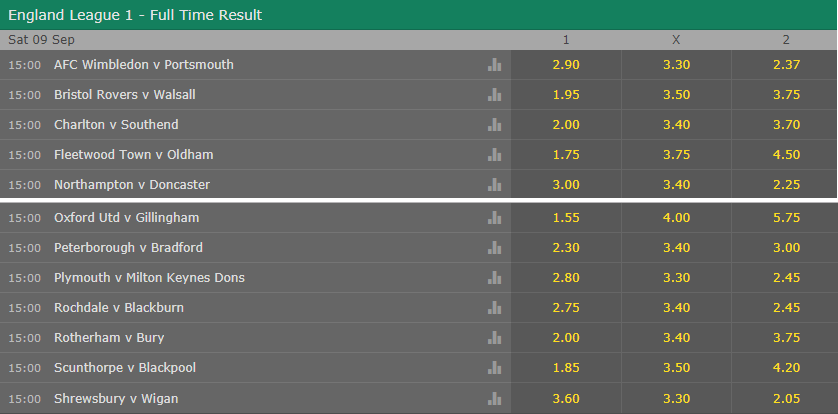Open stats icon for AFC Wimbledon v Portsmouth
The image size is (838, 414).
494,65
